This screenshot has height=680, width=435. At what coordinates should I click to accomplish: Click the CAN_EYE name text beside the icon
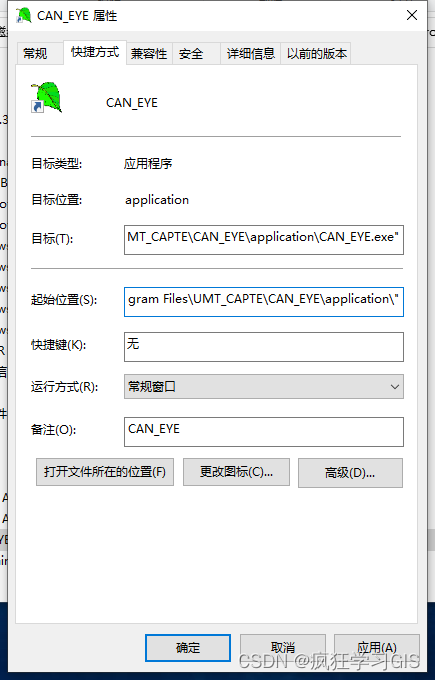click(132, 103)
